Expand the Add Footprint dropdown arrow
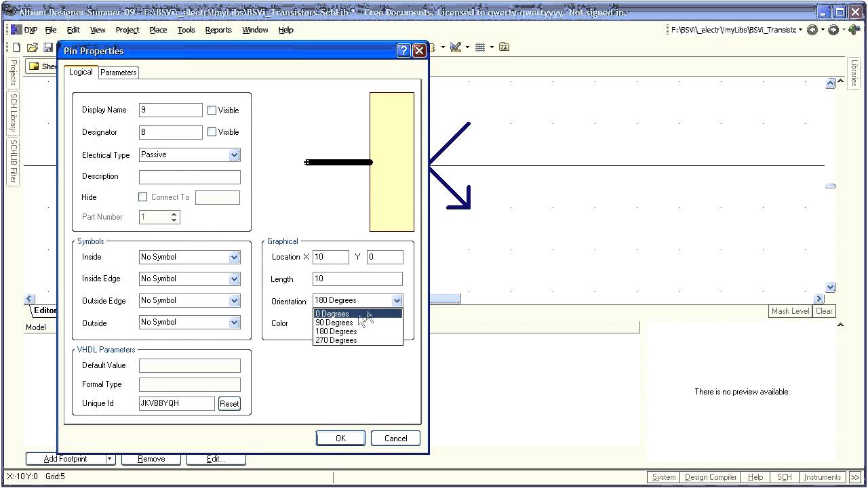 tap(110, 459)
